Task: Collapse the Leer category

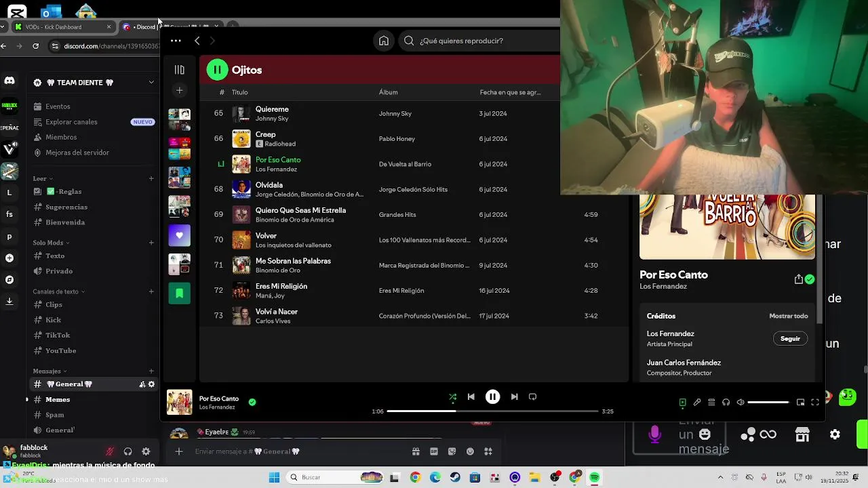Action: [x=42, y=179]
